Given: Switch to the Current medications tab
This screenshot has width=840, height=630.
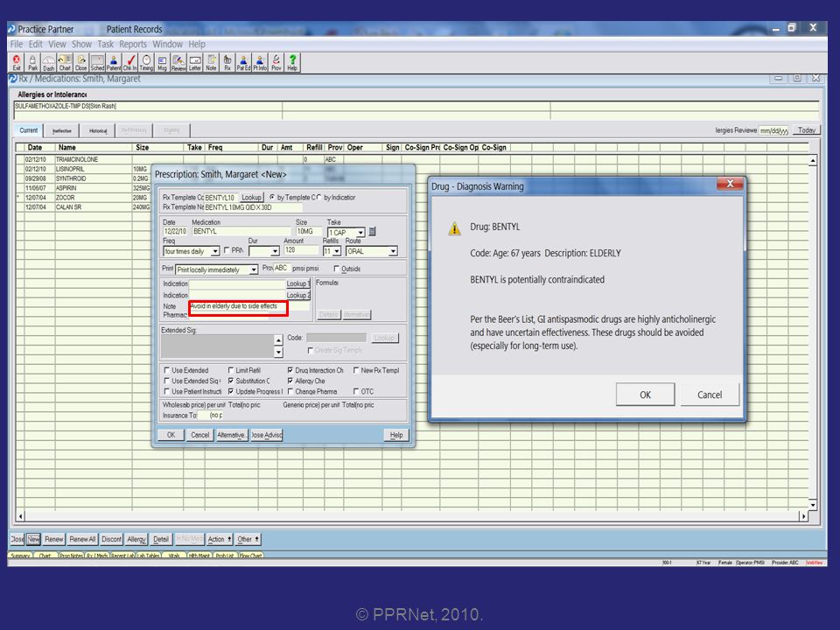Looking at the screenshot, I should (x=28, y=130).
